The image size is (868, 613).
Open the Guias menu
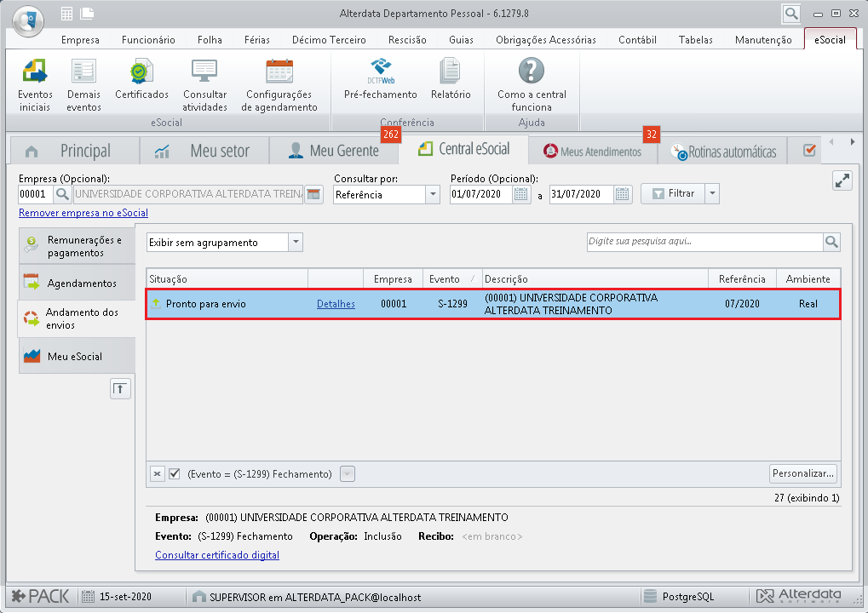coord(461,40)
